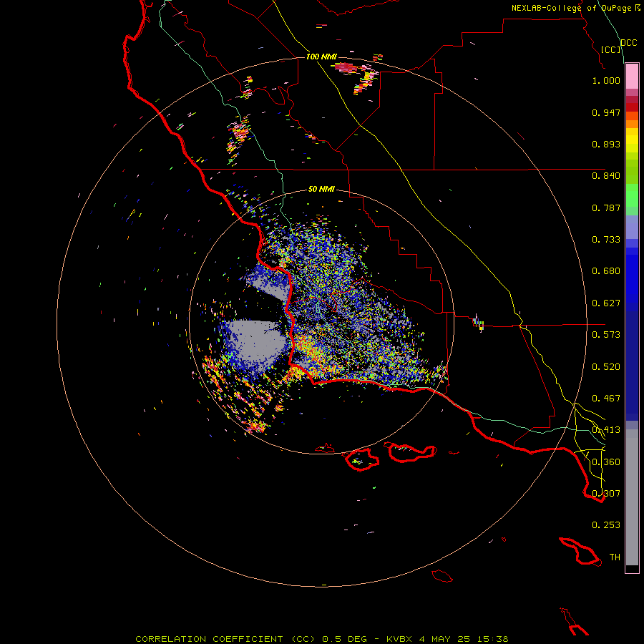Click the 0.307 scale value

point(606,494)
